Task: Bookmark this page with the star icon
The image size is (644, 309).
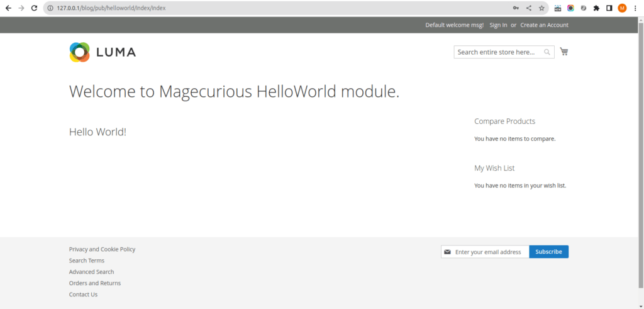Action: coord(541,8)
